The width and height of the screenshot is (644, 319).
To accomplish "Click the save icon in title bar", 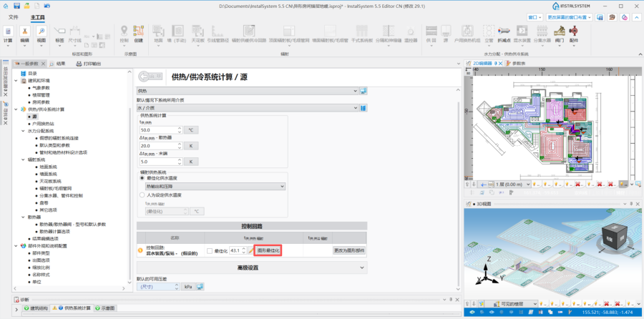I will tap(16, 5).
